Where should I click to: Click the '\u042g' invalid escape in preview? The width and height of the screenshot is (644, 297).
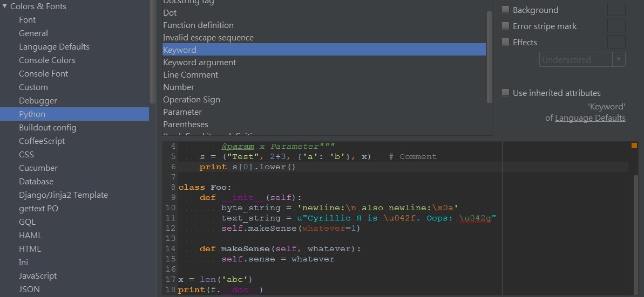475,218
